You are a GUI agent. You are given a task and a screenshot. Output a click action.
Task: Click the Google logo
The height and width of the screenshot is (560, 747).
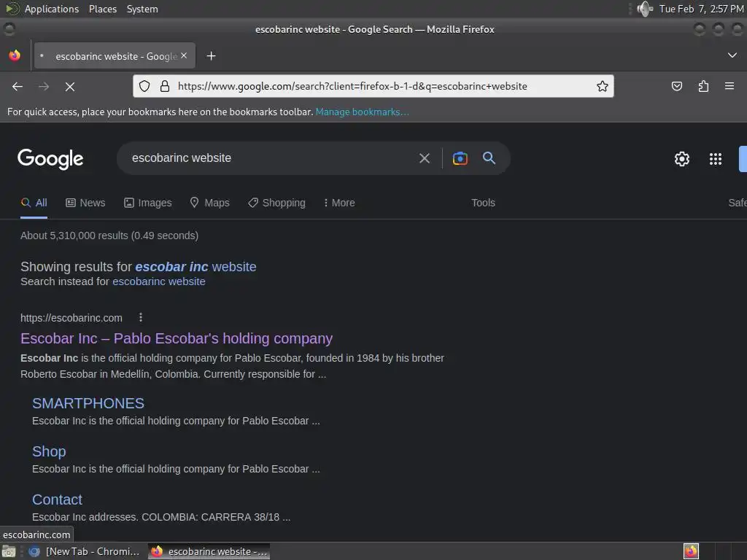(50, 158)
